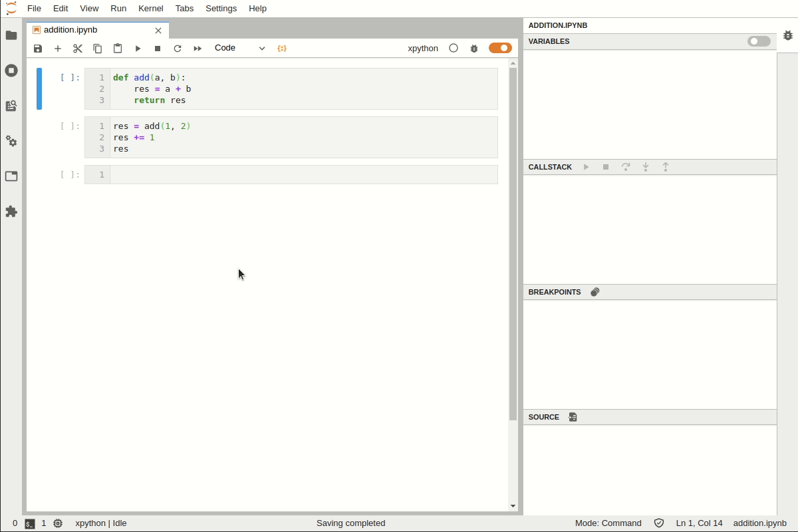
Task: Click Mode: Command in the status bar
Action: point(608,523)
